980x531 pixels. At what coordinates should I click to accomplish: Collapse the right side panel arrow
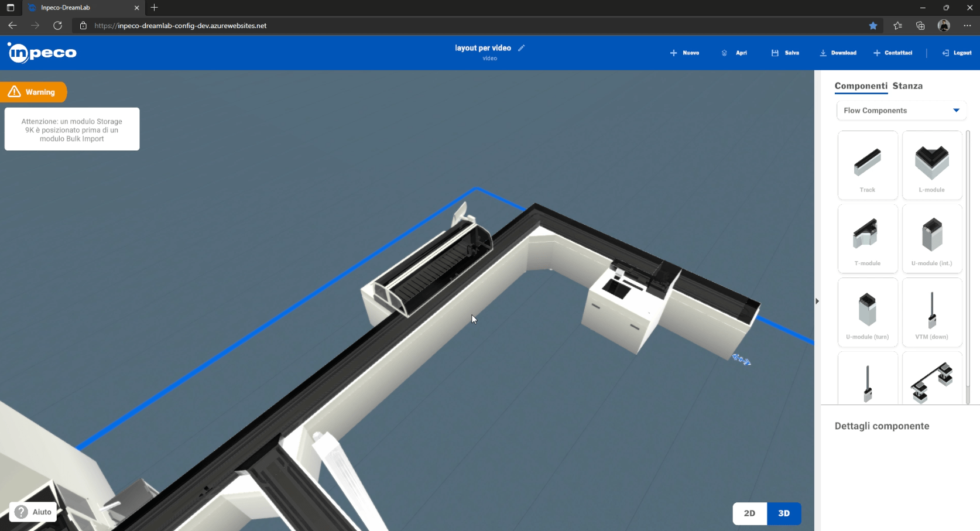click(817, 301)
